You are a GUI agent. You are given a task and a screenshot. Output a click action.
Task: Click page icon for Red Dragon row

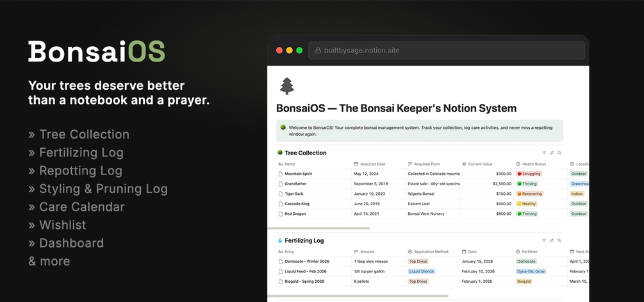[281, 214]
